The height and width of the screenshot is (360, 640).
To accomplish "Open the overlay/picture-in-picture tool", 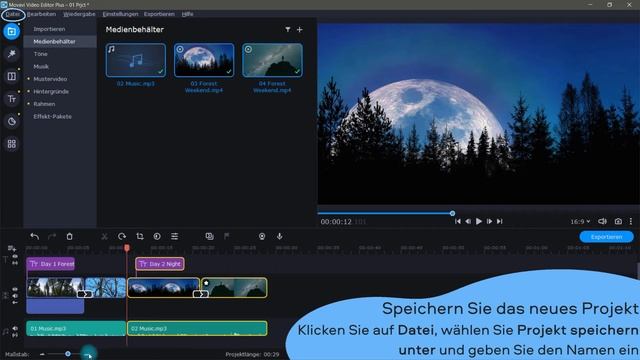I will coord(209,236).
